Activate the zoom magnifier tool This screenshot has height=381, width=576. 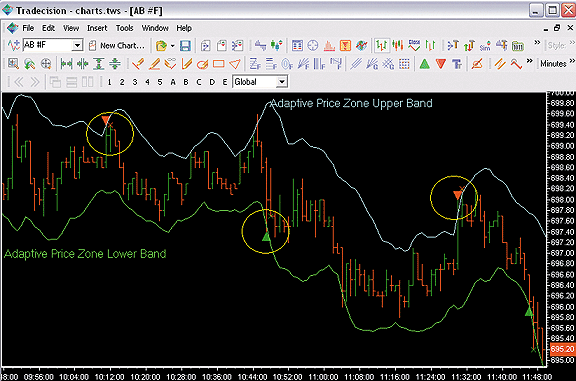point(14,64)
